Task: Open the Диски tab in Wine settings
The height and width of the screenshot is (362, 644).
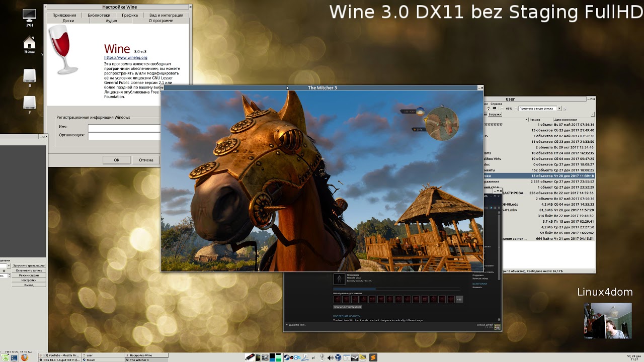Action: pyautogui.click(x=68, y=21)
